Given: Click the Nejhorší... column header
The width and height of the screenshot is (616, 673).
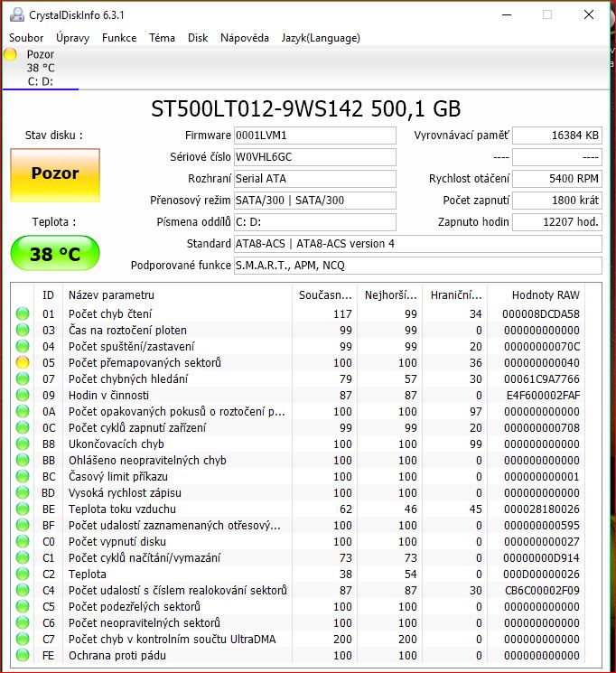Looking at the screenshot, I should click(x=390, y=295).
